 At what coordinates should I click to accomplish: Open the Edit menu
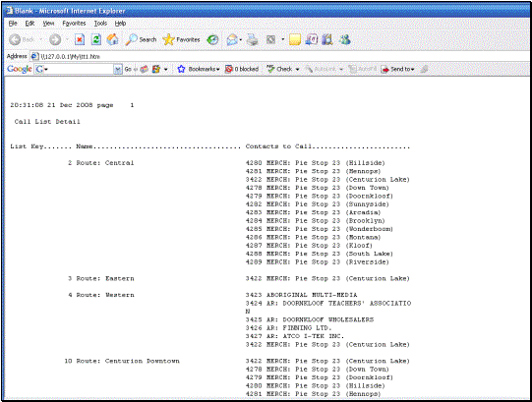pos(30,23)
